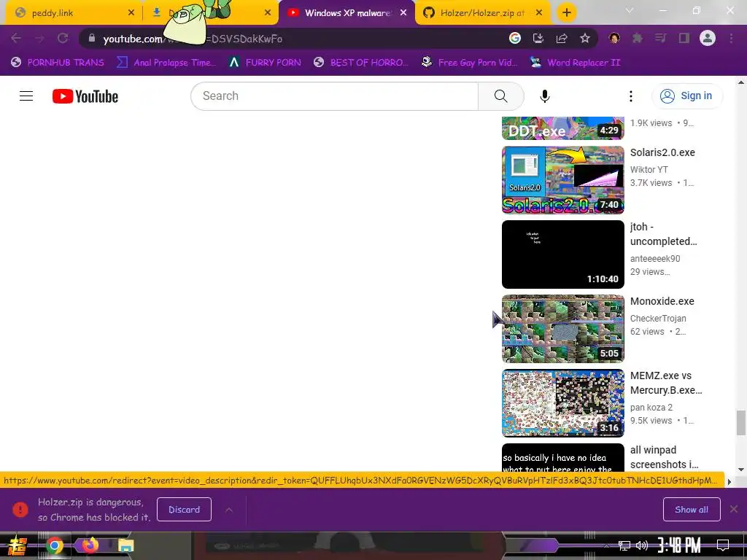This screenshot has height=560, width=747.
Task: Click the volume speaker tray icon
Action: point(642,545)
